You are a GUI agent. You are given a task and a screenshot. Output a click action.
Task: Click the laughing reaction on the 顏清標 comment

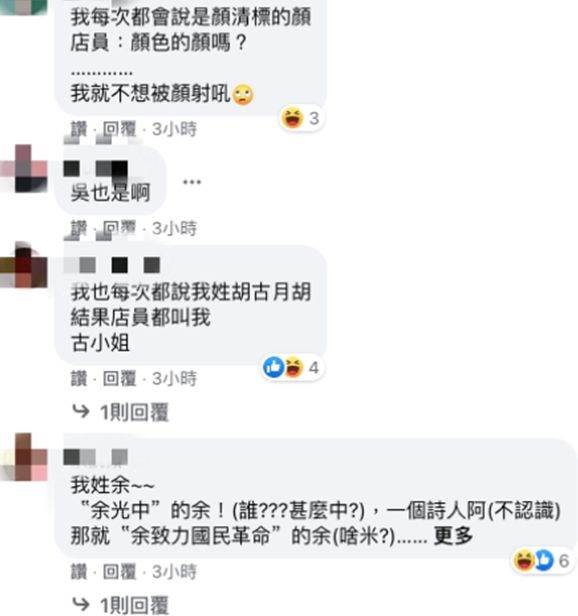[292, 118]
